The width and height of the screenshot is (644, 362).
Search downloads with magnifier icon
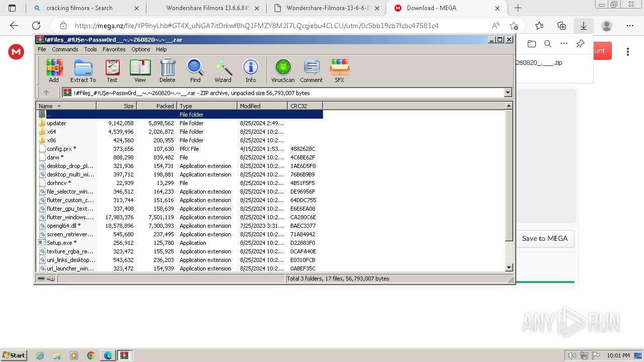click(x=548, y=44)
